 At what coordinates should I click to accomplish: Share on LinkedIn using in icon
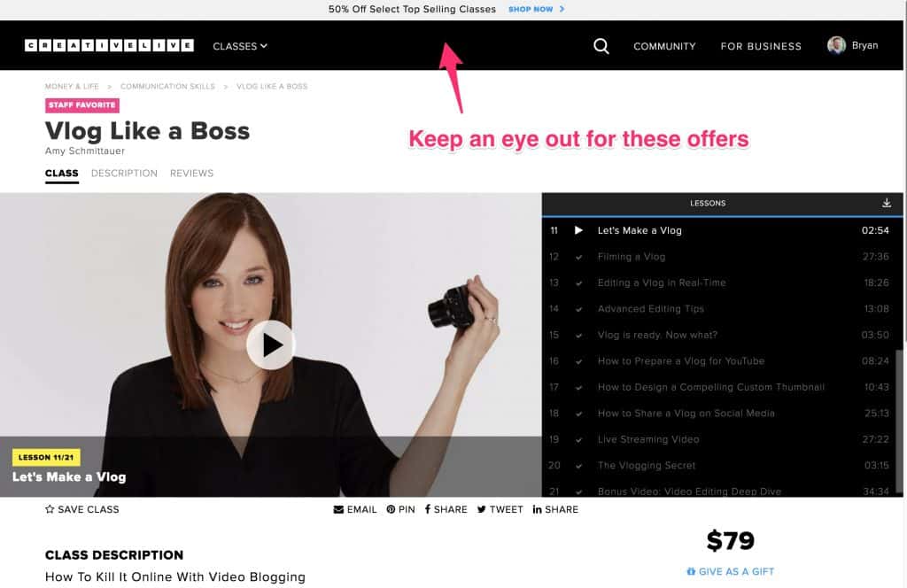tap(537, 509)
